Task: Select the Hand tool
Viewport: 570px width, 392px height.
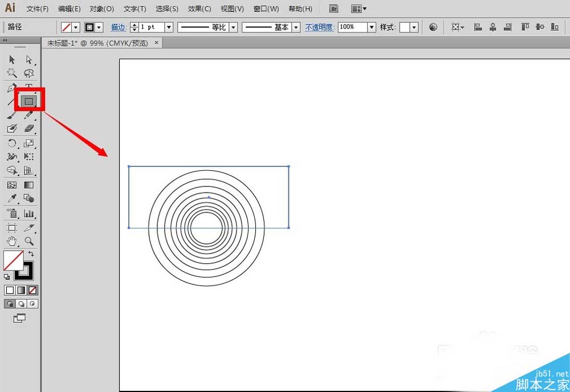Action: [12, 241]
